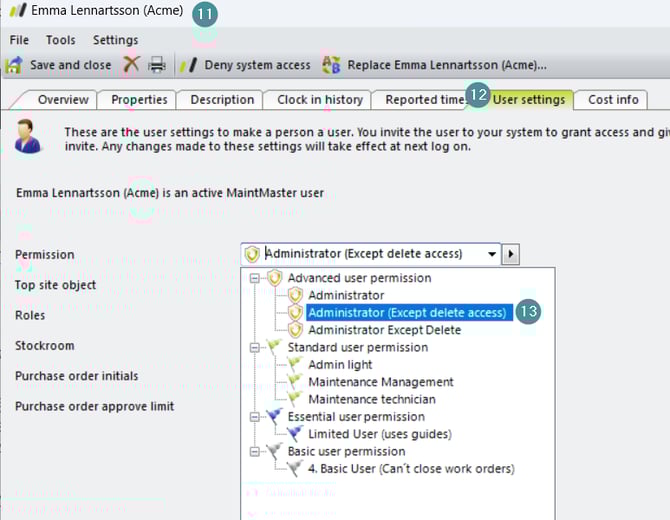Screen dimensions: 670x520
Task: Click the Roles label
Action: tap(30, 315)
